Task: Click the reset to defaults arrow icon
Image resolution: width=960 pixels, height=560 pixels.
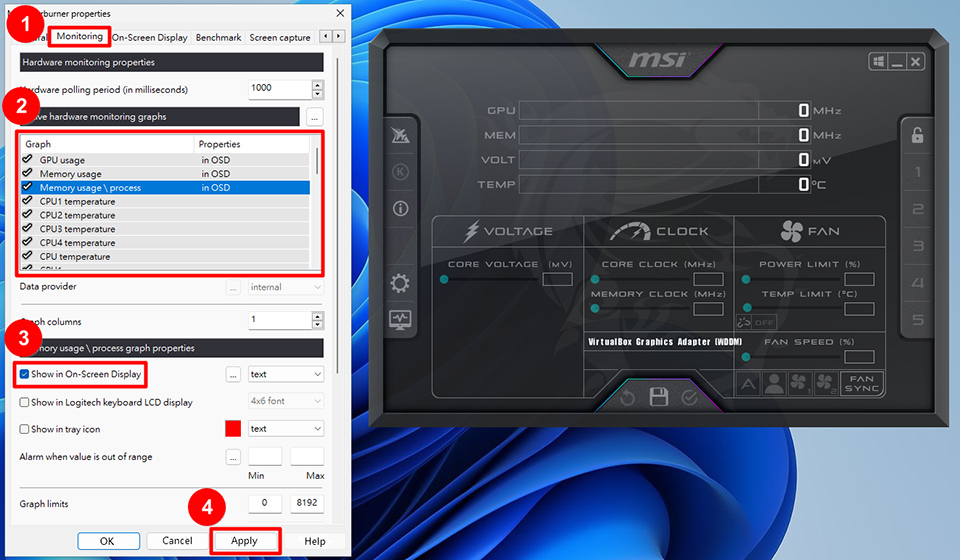Action: [x=627, y=398]
